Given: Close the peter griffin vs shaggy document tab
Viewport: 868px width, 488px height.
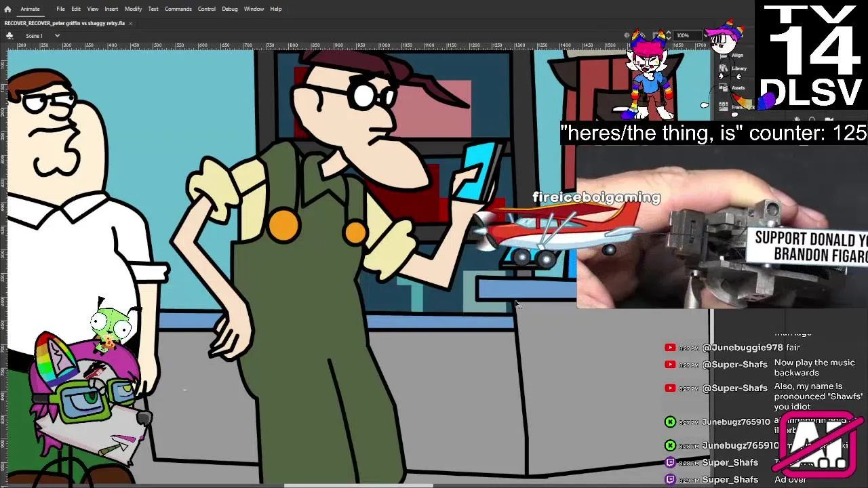Looking at the screenshot, I should (x=130, y=23).
